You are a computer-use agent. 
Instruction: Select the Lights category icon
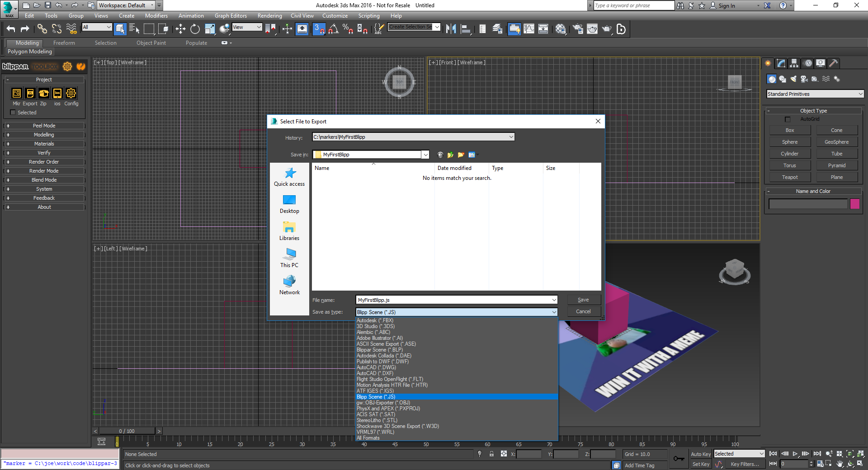[x=793, y=79]
